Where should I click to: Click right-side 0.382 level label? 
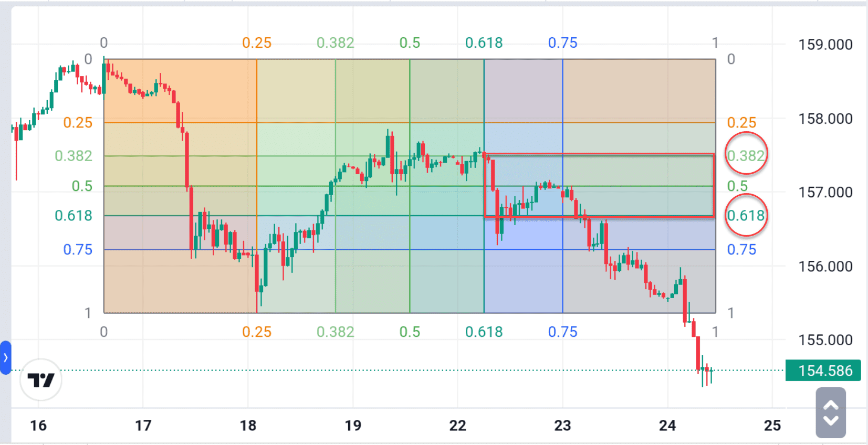[746, 155]
